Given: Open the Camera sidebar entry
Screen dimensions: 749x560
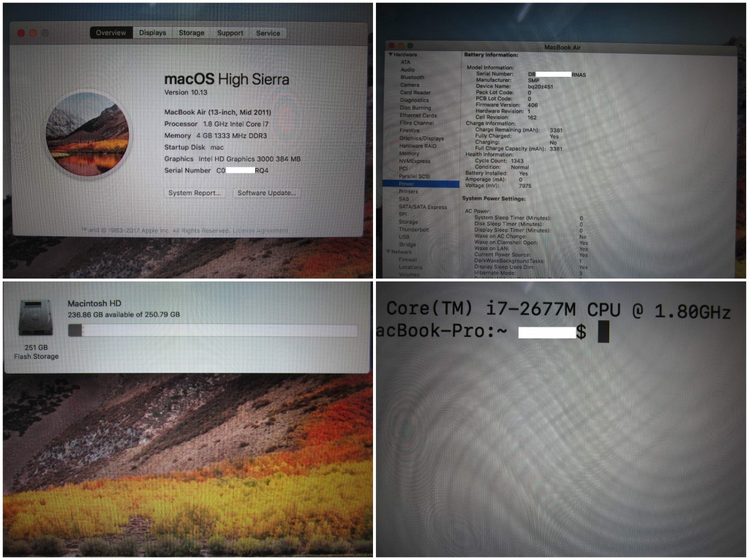Looking at the screenshot, I should [410, 85].
